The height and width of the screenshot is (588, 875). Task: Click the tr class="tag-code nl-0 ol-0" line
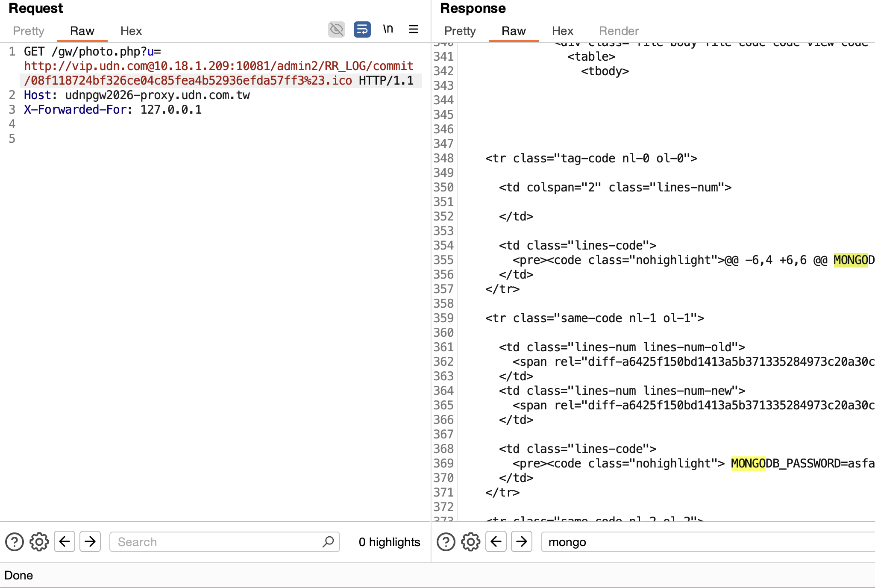pyautogui.click(x=591, y=159)
